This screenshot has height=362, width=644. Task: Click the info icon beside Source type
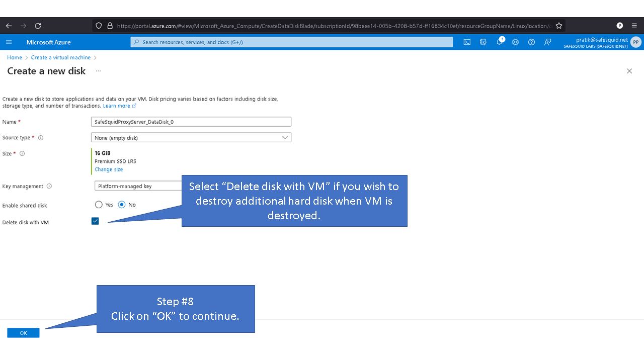pyautogui.click(x=41, y=138)
